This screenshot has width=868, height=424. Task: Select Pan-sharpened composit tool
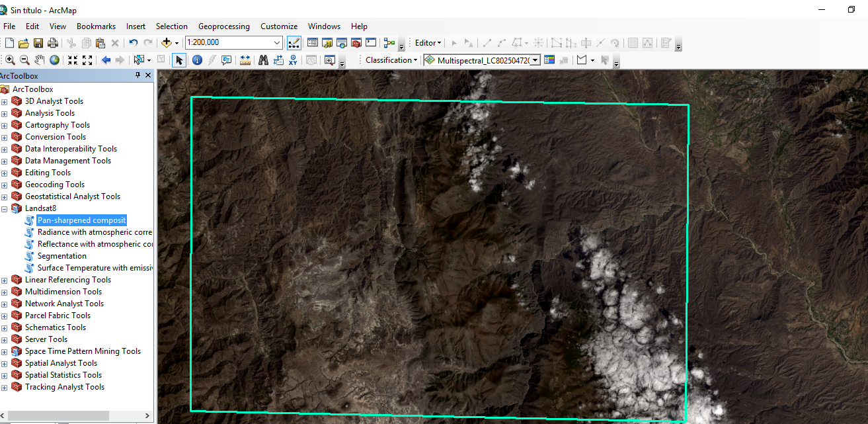pyautogui.click(x=81, y=220)
